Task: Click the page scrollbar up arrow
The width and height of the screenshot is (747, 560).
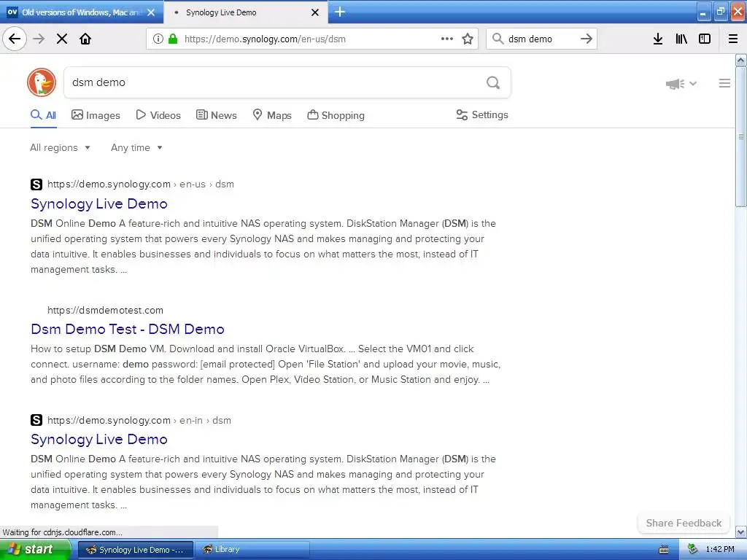Action: click(740, 60)
